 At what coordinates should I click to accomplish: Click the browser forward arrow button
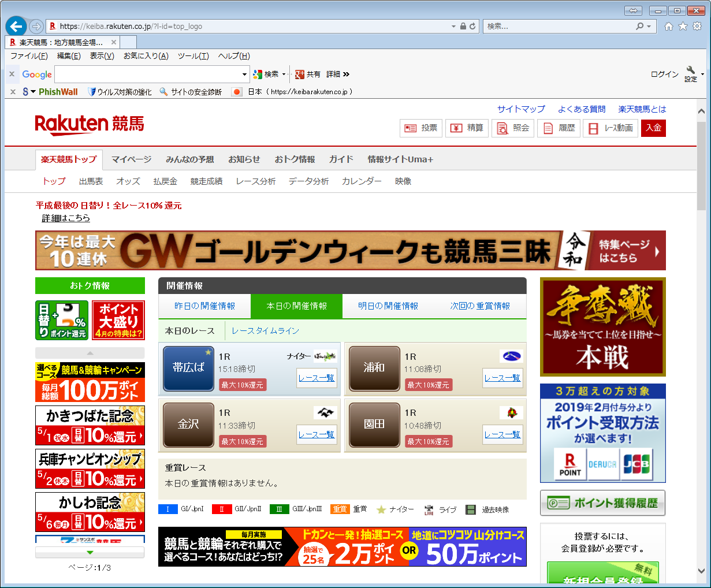(36, 27)
